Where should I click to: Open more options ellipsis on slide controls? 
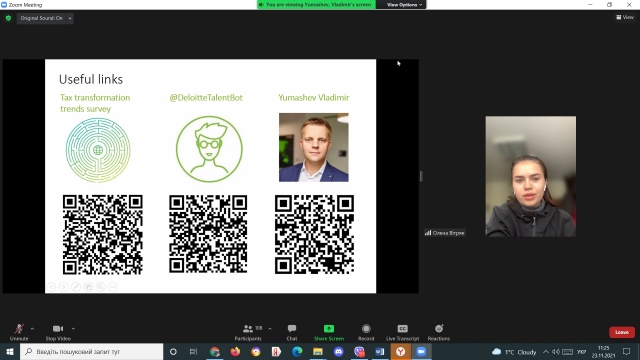coord(113,287)
